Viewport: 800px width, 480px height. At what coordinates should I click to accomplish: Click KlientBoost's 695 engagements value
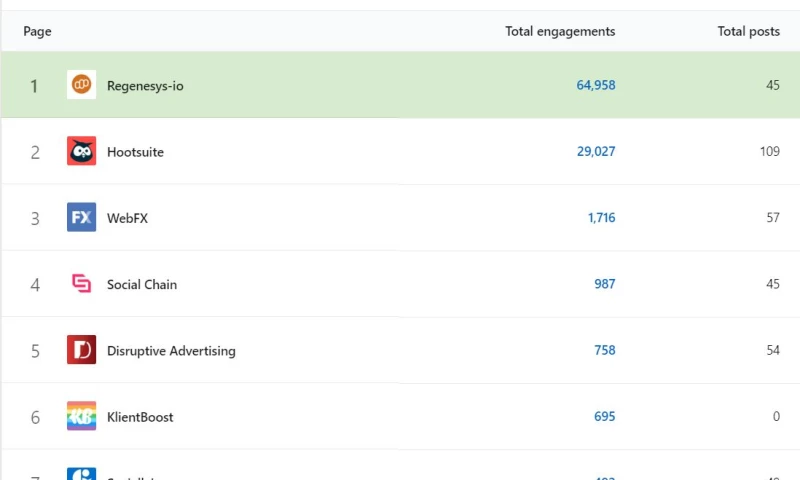coord(605,417)
